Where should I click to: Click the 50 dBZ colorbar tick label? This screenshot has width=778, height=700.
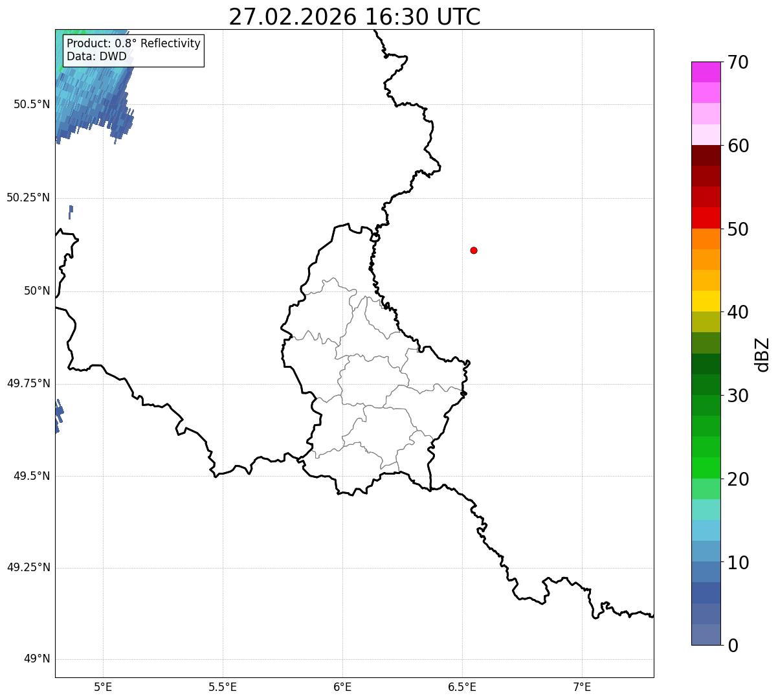738,229
